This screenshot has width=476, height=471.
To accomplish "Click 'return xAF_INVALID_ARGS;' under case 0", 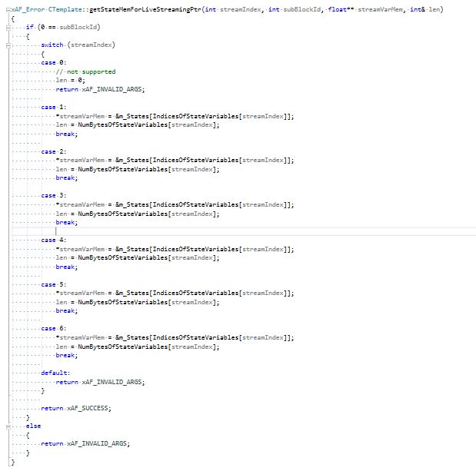I will point(100,89).
